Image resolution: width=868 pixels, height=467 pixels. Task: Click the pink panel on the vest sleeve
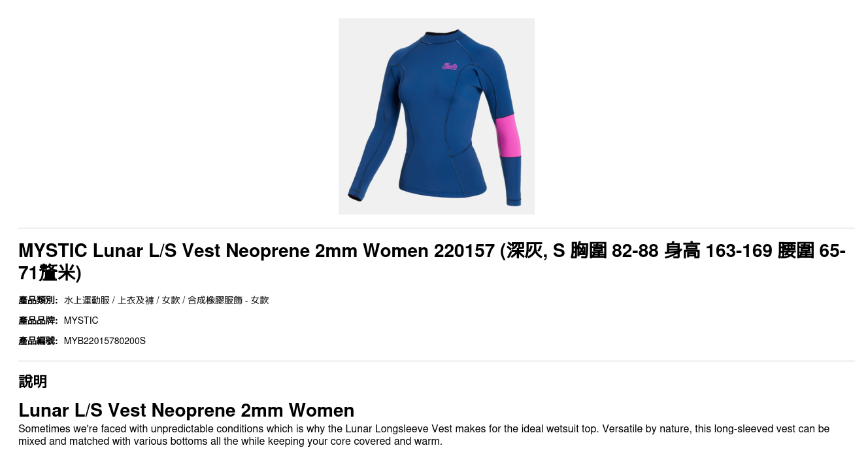pyautogui.click(x=509, y=136)
